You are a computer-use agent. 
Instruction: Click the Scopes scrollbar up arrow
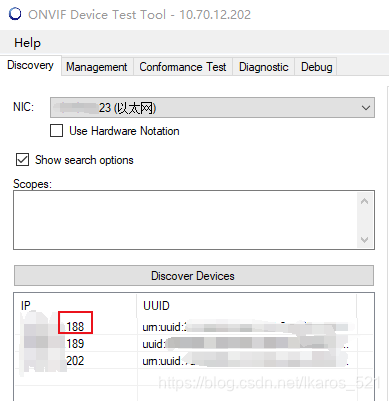(365, 201)
